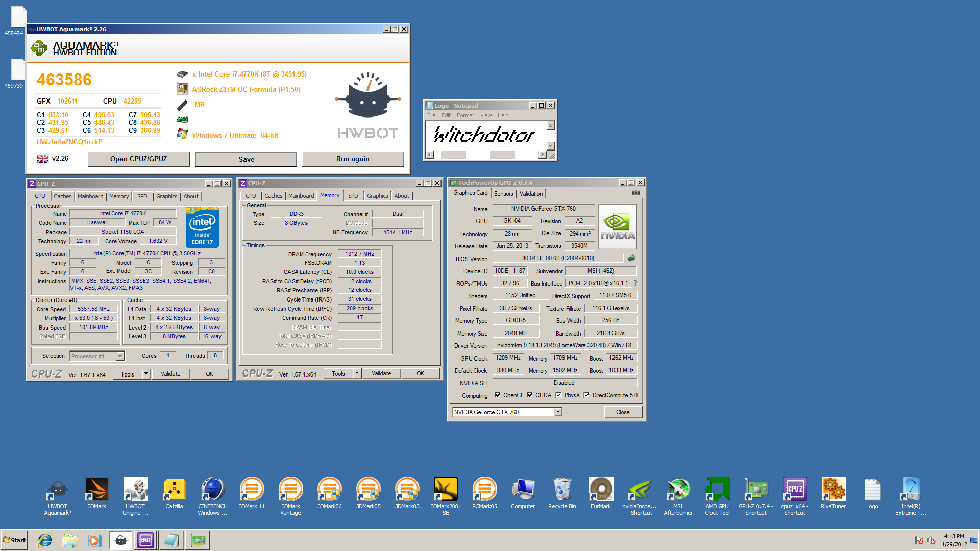
Task: Toggle the PhysX checkbox in GPU-Z
Action: pyautogui.click(x=558, y=395)
